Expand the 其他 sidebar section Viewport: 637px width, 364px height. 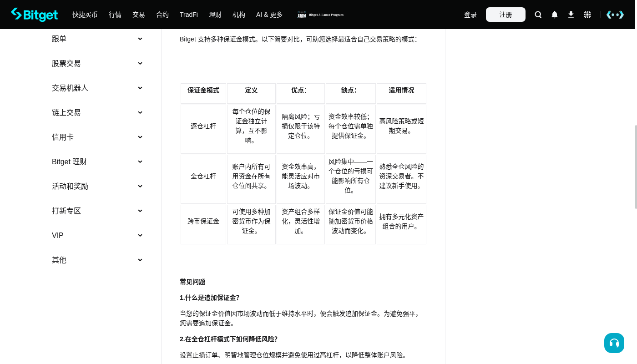click(97, 260)
